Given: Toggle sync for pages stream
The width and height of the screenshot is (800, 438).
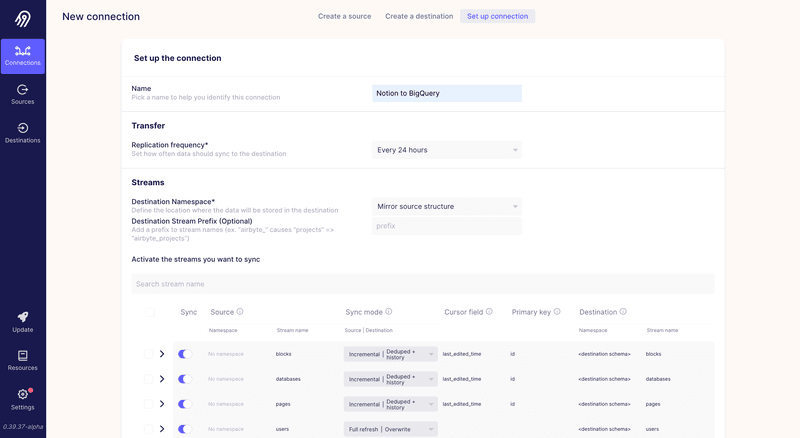Looking at the screenshot, I should coord(185,404).
